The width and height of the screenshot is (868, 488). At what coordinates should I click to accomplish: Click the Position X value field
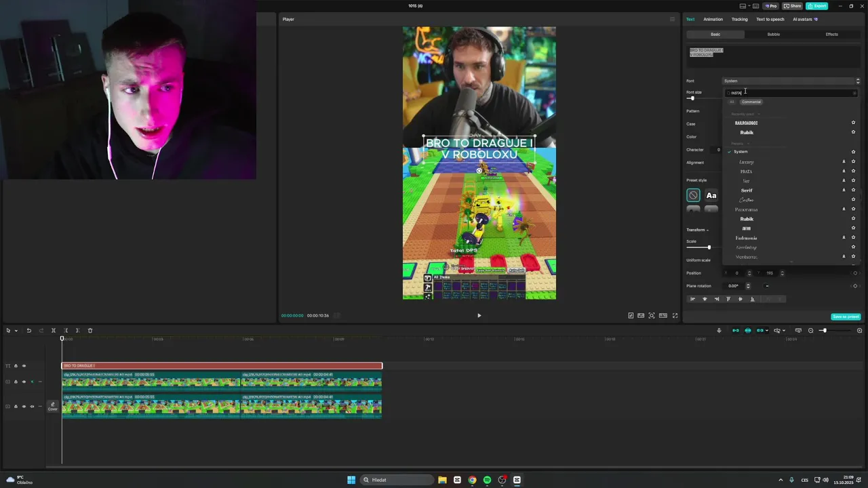736,273
